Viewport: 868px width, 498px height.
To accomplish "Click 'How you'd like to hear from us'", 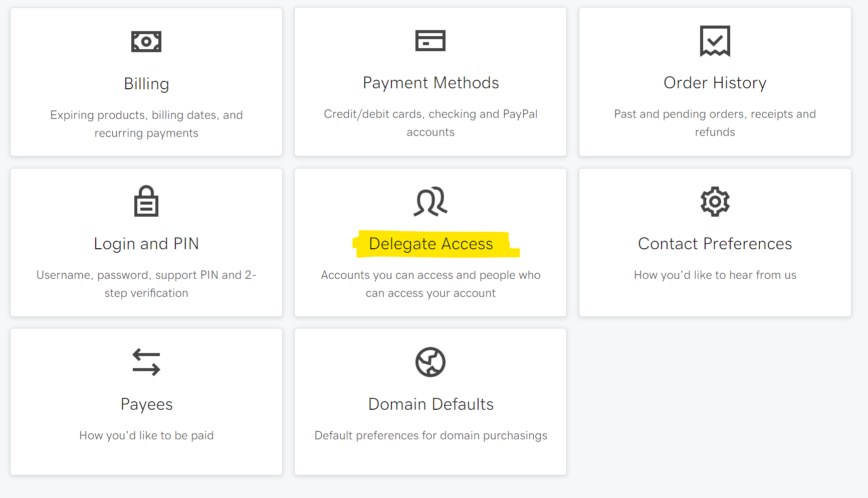I will pos(715,275).
